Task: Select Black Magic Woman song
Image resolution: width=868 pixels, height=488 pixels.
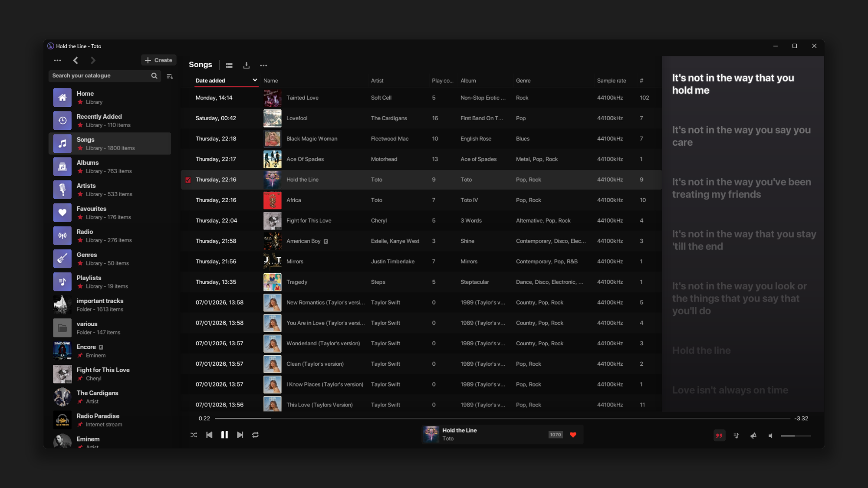Action: pyautogui.click(x=421, y=138)
